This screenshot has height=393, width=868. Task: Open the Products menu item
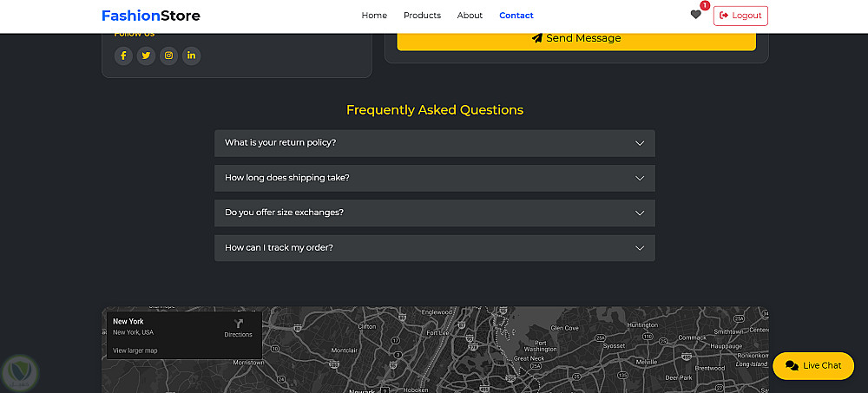tap(422, 16)
